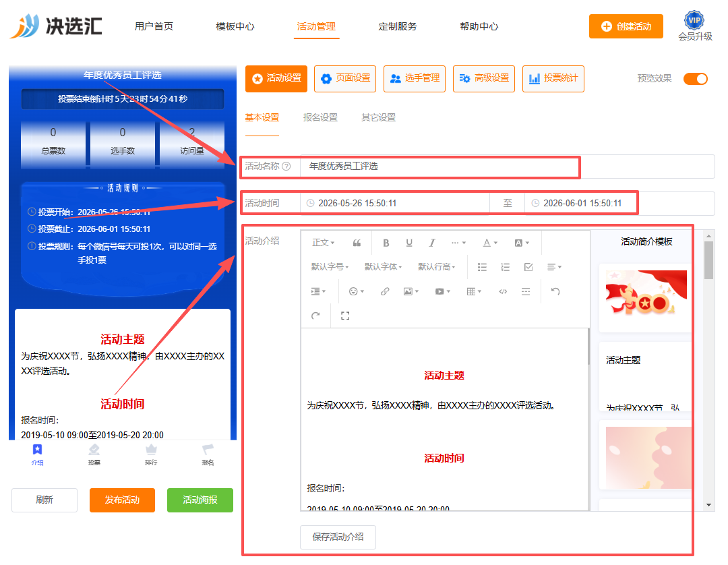The width and height of the screenshot is (728, 565).
Task: Open the 默认行高 line height dropdown
Action: 436,267
